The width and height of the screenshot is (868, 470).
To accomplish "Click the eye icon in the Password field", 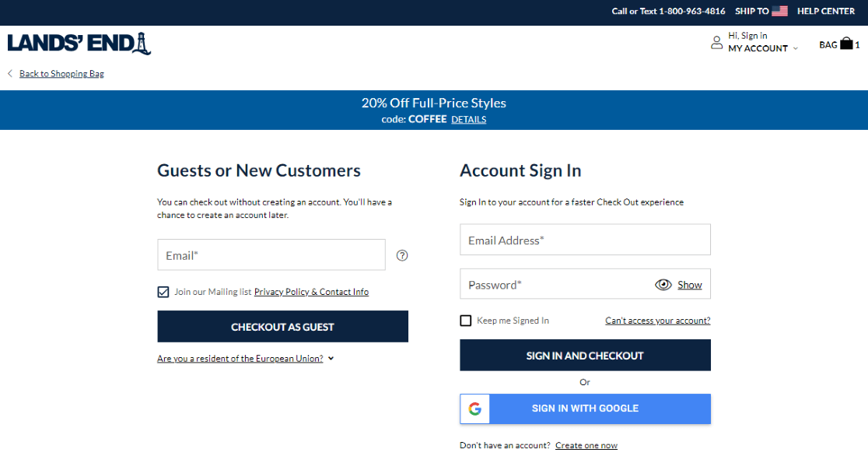I will [x=662, y=285].
